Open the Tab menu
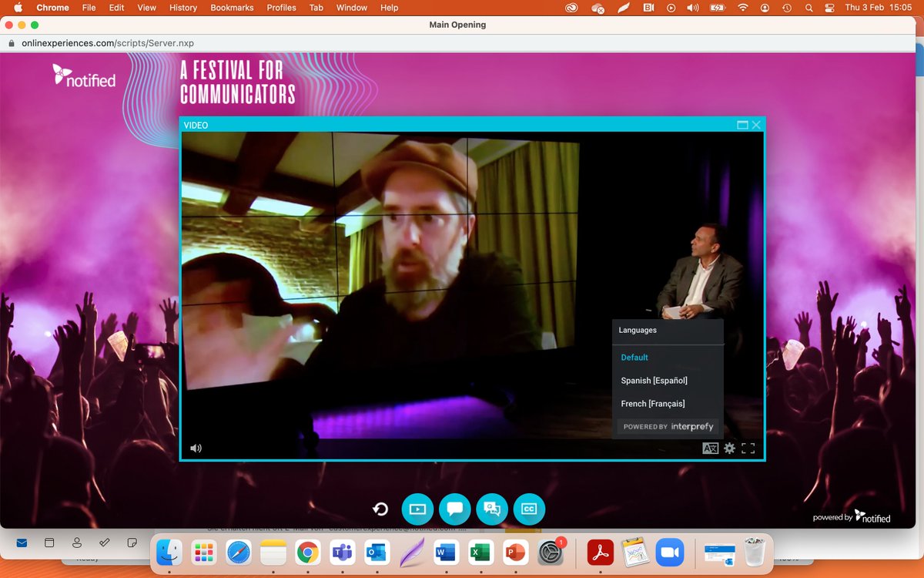 click(316, 8)
